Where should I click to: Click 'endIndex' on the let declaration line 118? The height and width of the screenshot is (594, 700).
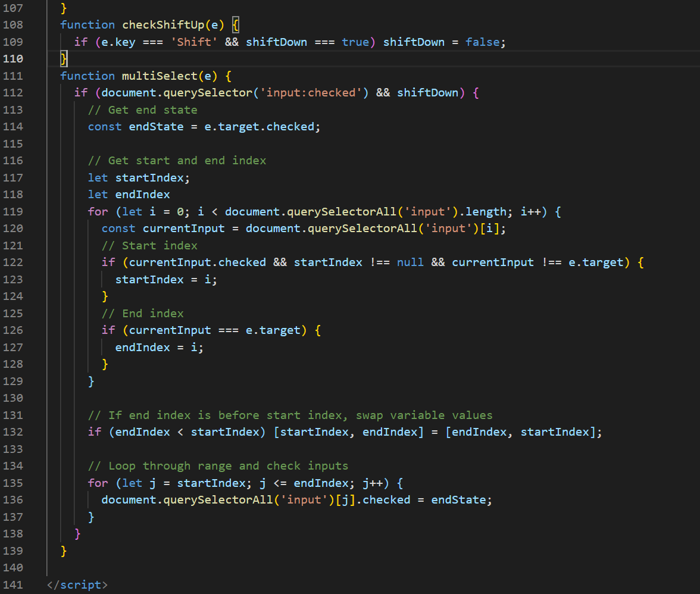click(x=143, y=195)
